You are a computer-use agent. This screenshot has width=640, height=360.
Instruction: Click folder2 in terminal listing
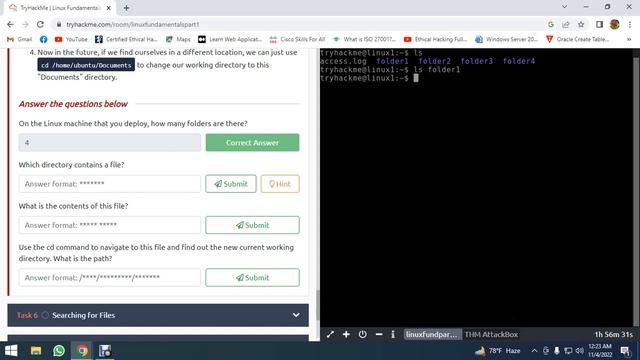[434, 61]
